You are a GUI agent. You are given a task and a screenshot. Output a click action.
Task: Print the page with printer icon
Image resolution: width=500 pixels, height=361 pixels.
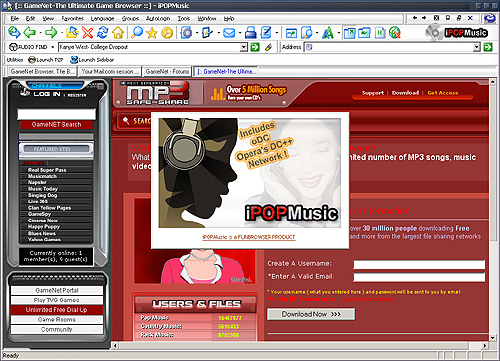250,33
